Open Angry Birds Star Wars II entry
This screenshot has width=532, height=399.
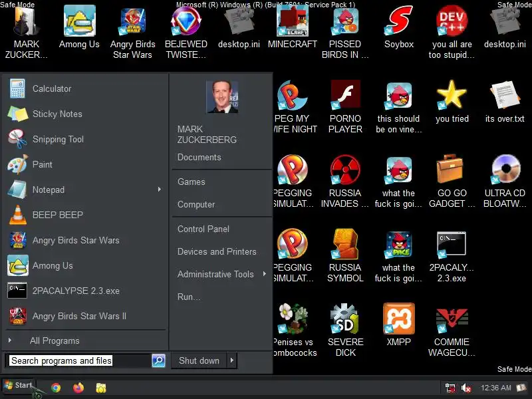point(85,316)
